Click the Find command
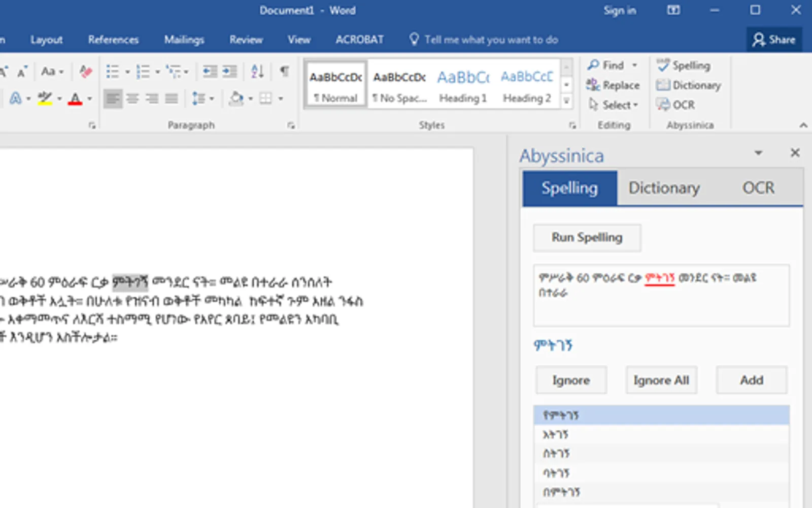This screenshot has width=812, height=508. (x=605, y=66)
